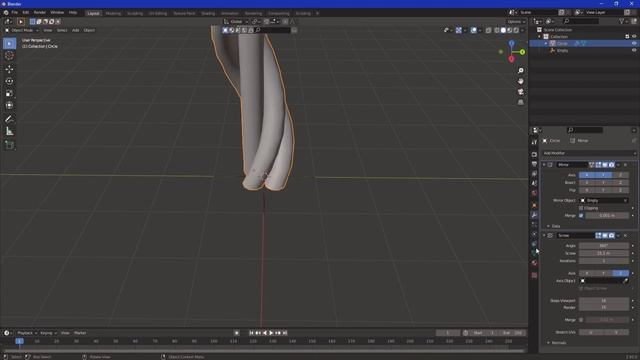Select the Annotate tool

(9, 119)
